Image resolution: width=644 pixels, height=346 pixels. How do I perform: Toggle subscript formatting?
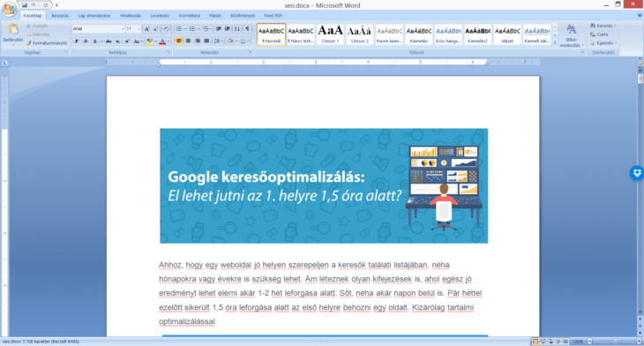pos(118,41)
